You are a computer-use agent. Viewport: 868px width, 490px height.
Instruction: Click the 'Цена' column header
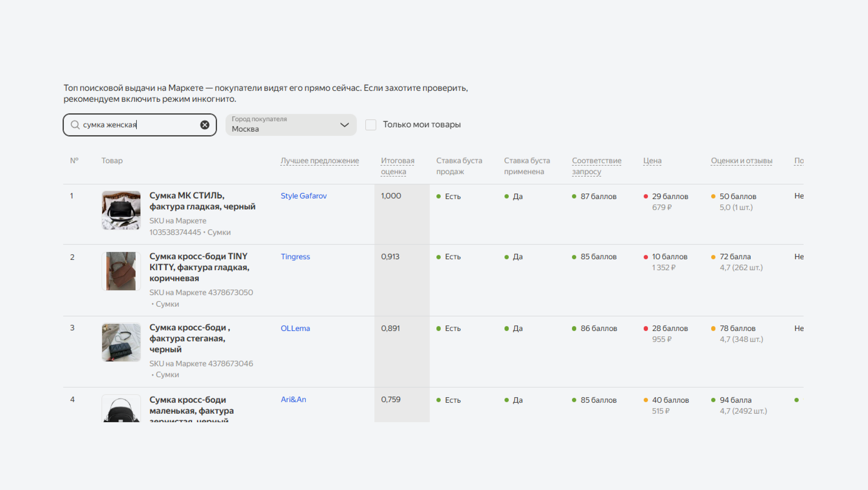[x=652, y=160]
